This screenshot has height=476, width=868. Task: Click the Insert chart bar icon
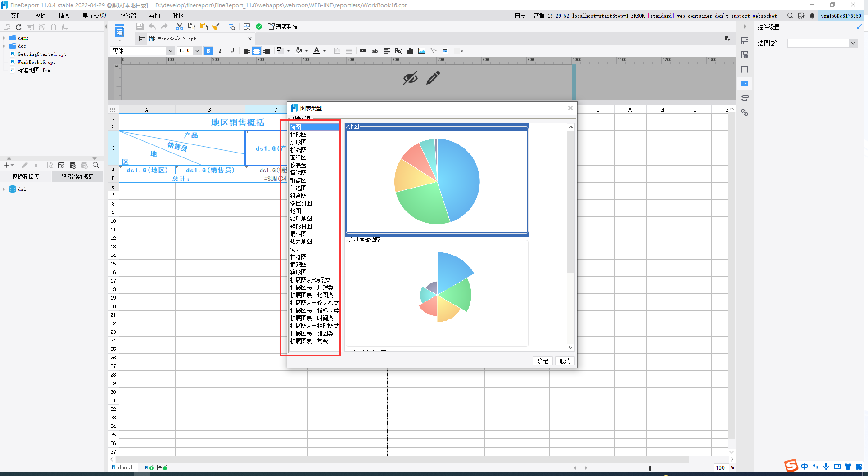point(410,51)
